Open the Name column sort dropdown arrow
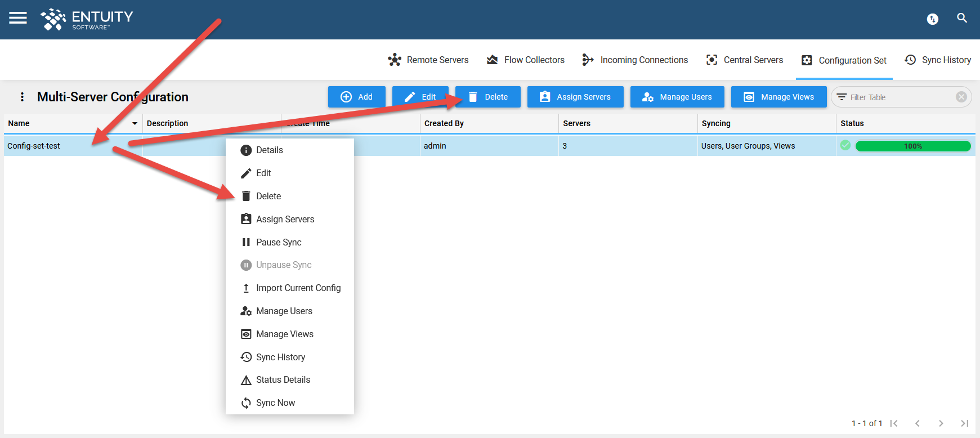This screenshot has width=980, height=438. 135,123
